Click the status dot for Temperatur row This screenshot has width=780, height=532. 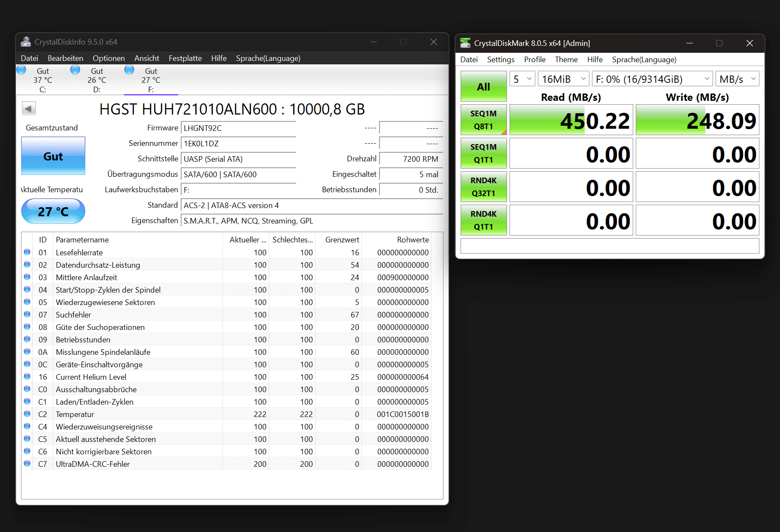[27, 414]
